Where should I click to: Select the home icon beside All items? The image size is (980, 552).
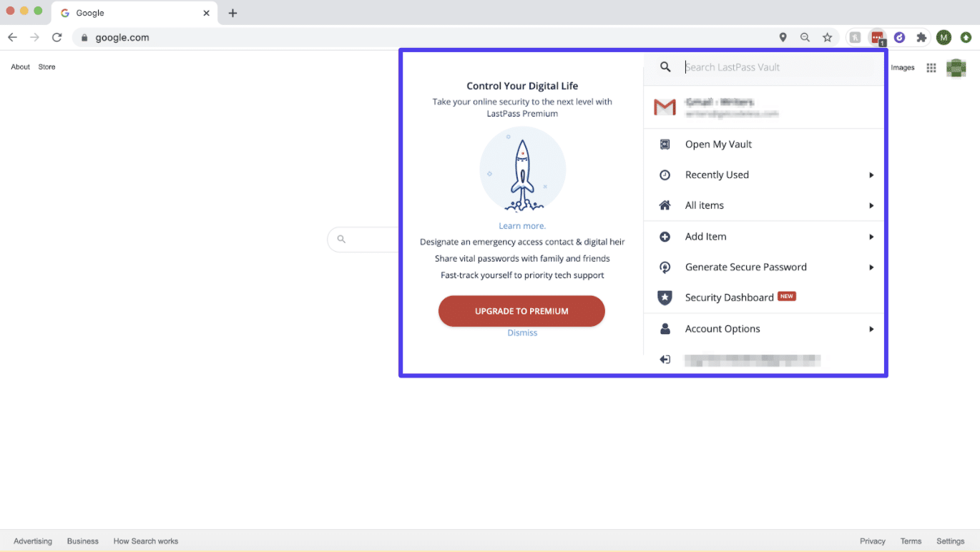point(665,205)
